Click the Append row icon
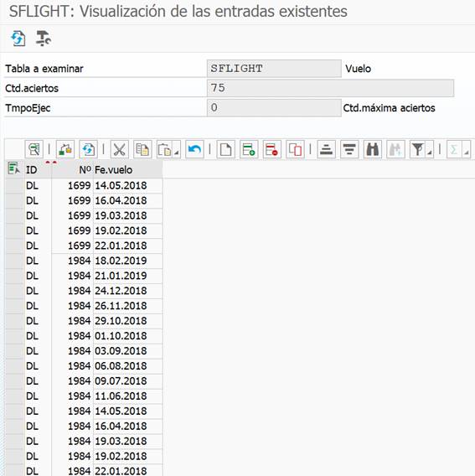This screenshot has height=476, width=475. [249, 149]
